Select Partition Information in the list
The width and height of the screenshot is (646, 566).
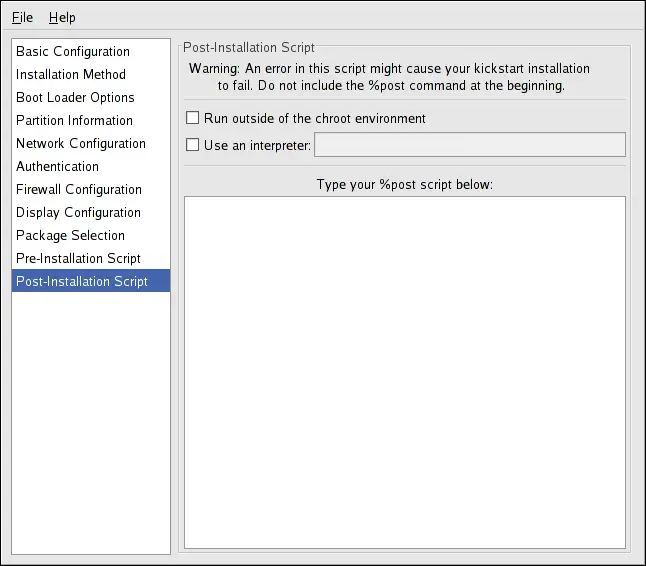[74, 120]
